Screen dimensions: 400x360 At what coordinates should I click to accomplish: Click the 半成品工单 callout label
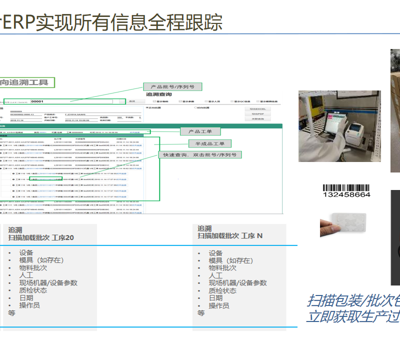tap(210, 144)
